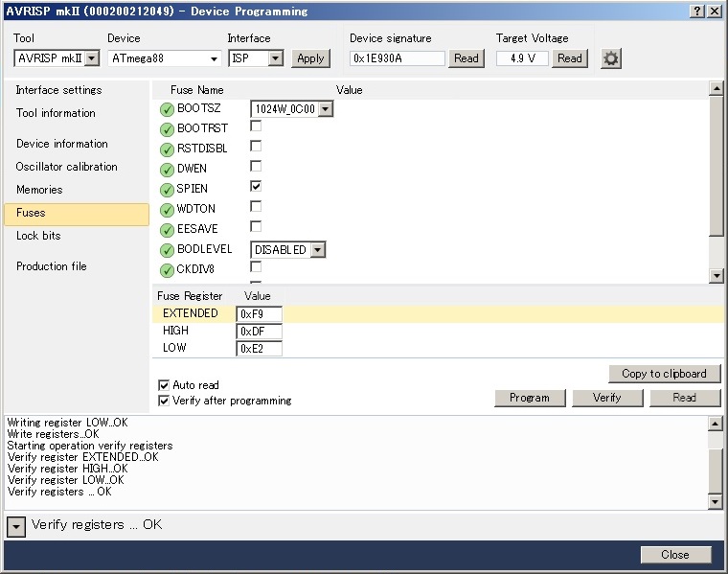Enable the RSTDISBL fuse checkbox
Screen dimensions: 728x574
[256, 146]
